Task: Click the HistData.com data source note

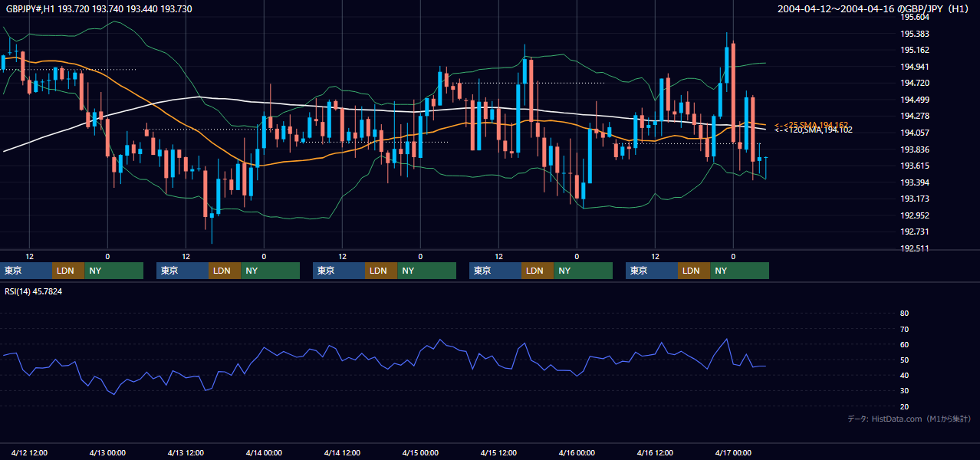Action: point(909,419)
